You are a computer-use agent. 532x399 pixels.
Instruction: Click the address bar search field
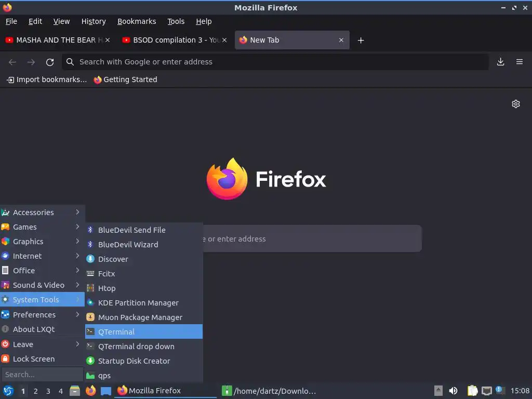275,62
